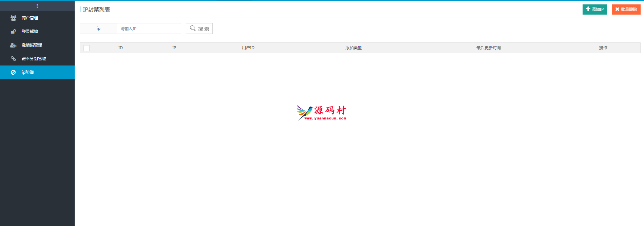Click the users icon beside 商户管理
Screen dimensions: 644x226
13,18
